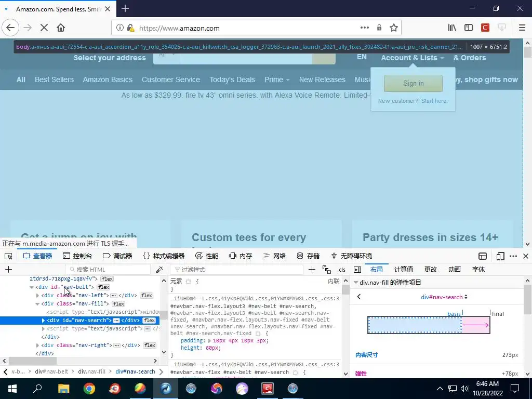Screen dimensions: 532x399
Task: Toggle flex badge on the nav-fill div
Action: click(118, 303)
